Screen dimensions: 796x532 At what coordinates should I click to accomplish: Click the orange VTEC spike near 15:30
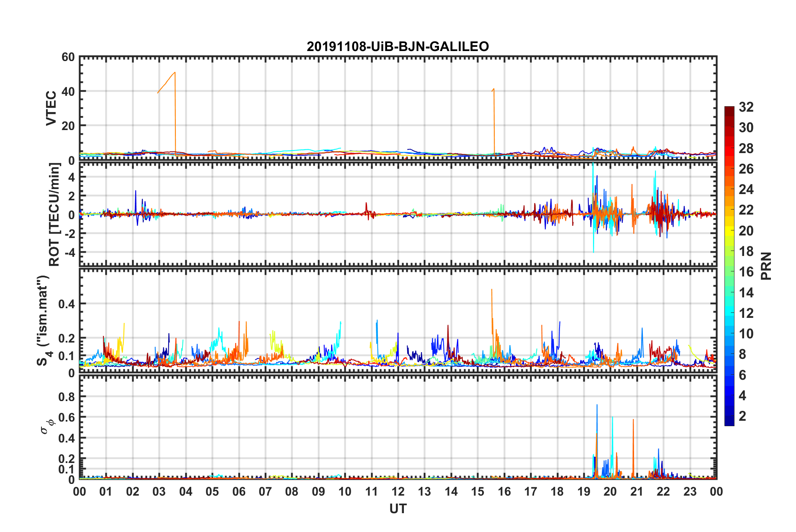[494, 89]
